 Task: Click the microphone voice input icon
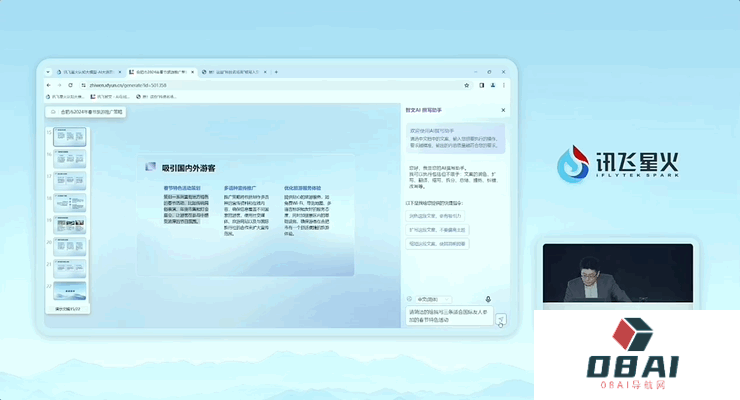point(488,299)
